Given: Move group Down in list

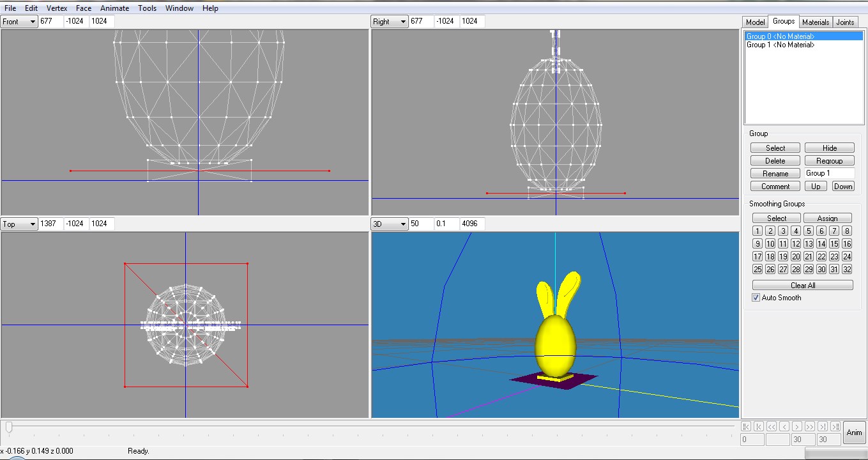Looking at the screenshot, I should [843, 186].
